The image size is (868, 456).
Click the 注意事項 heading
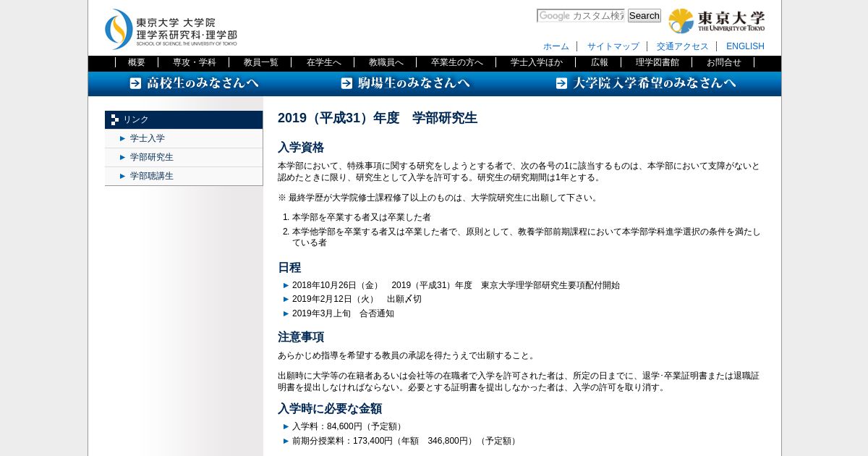(301, 337)
